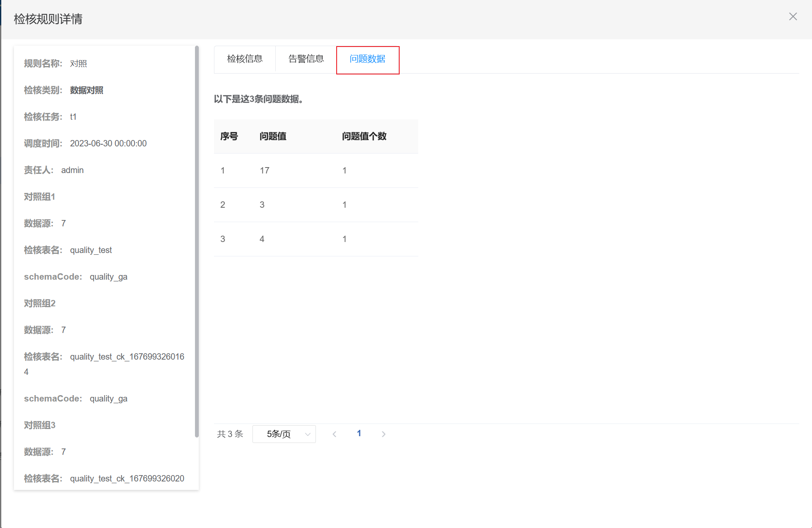Click the page size dropdown chevron arrow
Screen dimensions: 812x528
[307, 434]
